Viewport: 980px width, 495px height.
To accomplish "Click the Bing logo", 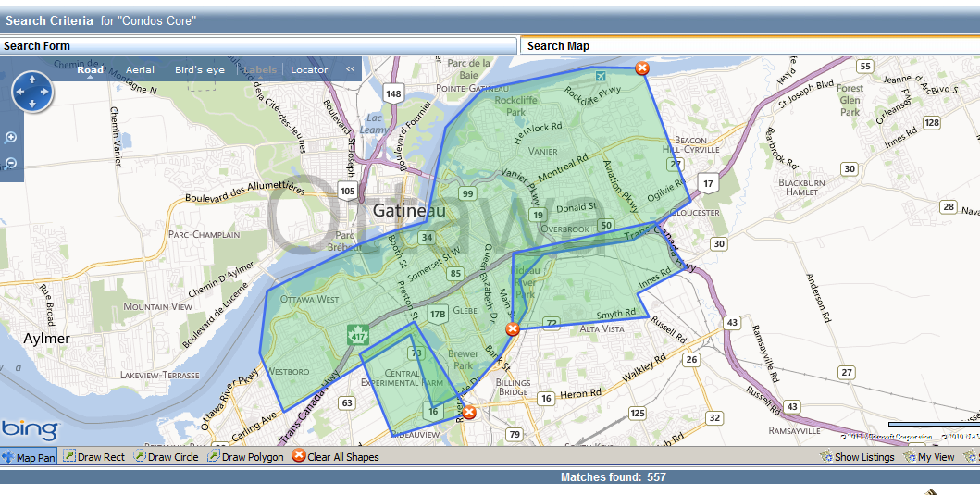I will 30,430.
